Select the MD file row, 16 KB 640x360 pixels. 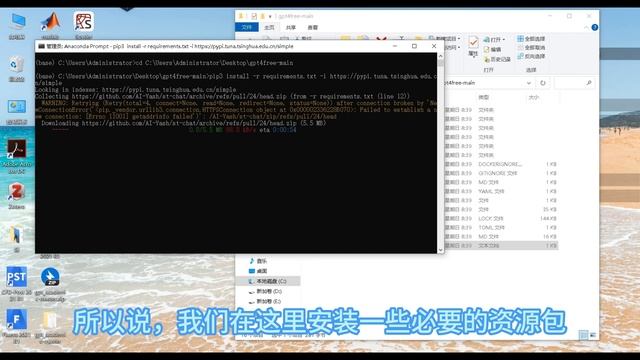(x=501, y=237)
